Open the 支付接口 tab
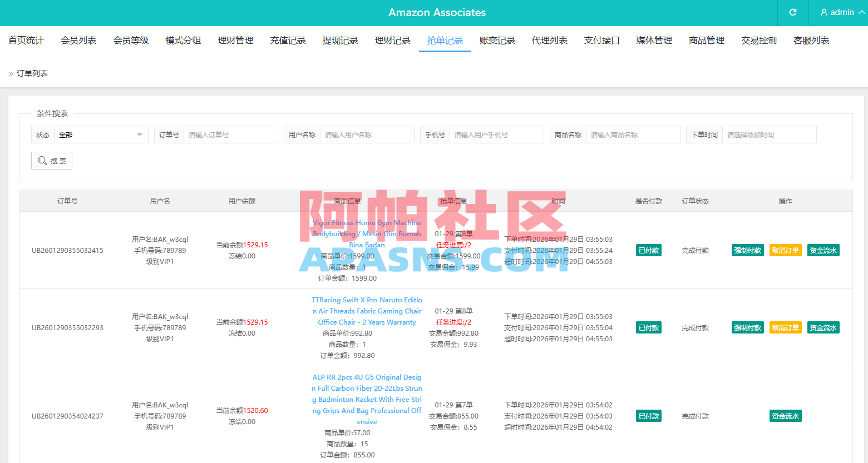This screenshot has width=868, height=463. [x=601, y=41]
